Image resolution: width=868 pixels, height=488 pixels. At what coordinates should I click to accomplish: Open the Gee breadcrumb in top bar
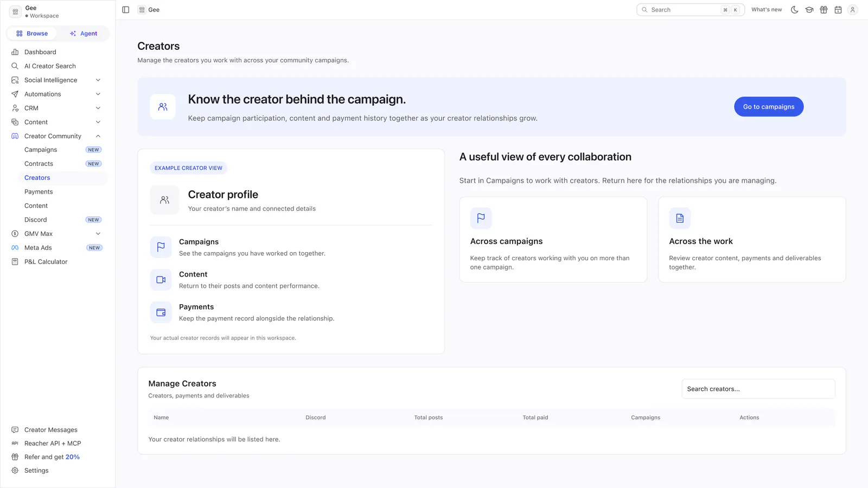pyautogui.click(x=149, y=10)
